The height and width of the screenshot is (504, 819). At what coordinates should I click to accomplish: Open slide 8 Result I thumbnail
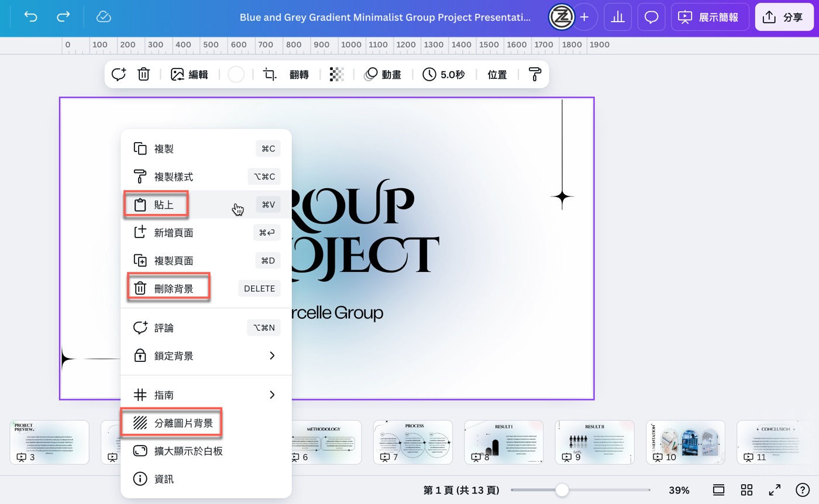504,442
